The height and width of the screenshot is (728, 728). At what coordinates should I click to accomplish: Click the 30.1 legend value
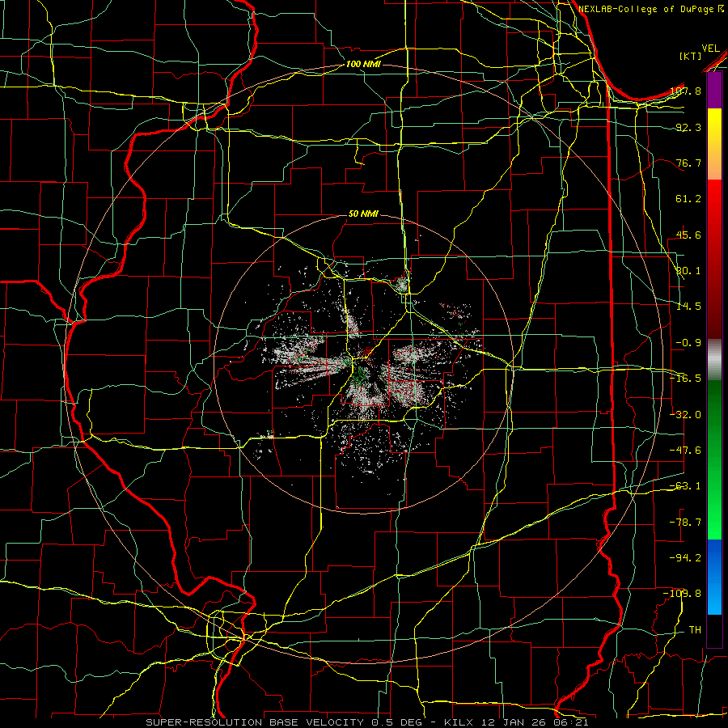[688, 271]
